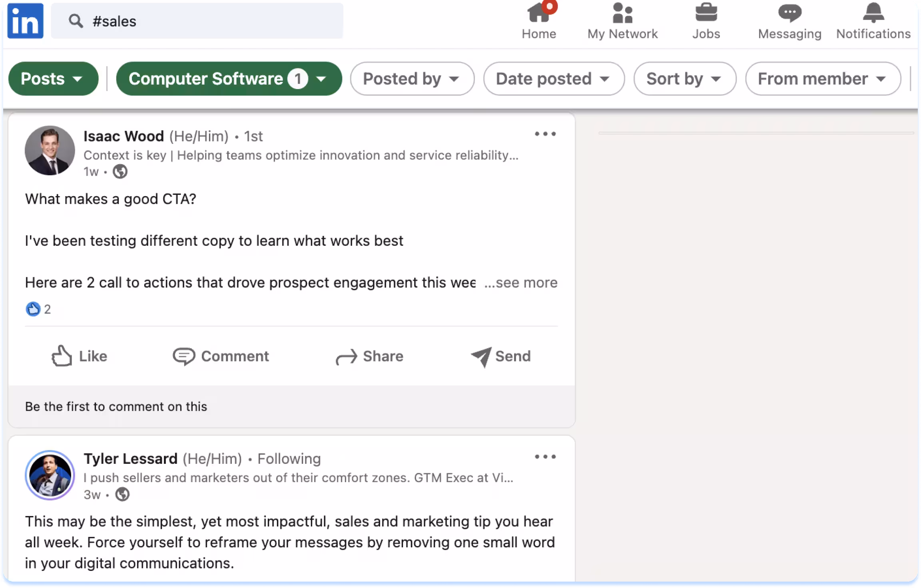Image resolution: width=921 pixels, height=588 pixels.
Task: Click Comment on Isaac Wood's post
Action: pyautogui.click(x=221, y=356)
